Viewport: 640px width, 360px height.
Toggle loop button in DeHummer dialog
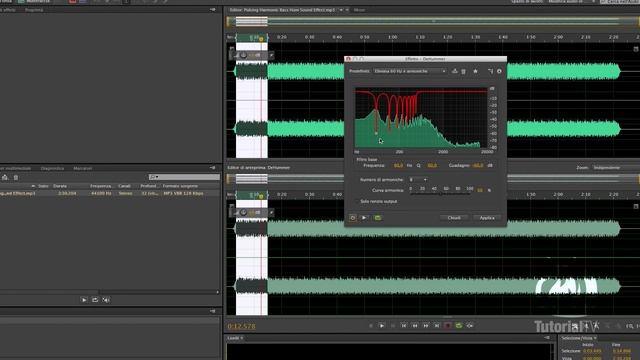pyautogui.click(x=378, y=218)
